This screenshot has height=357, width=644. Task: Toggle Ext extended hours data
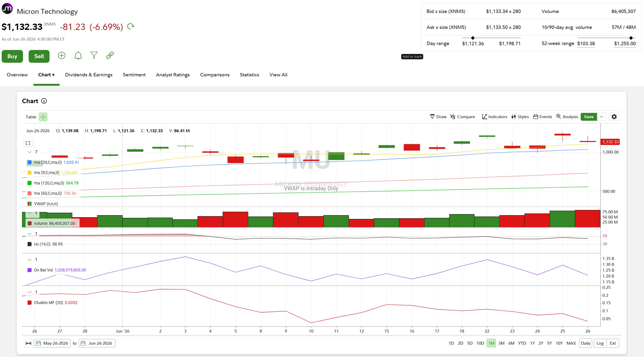coord(613,343)
